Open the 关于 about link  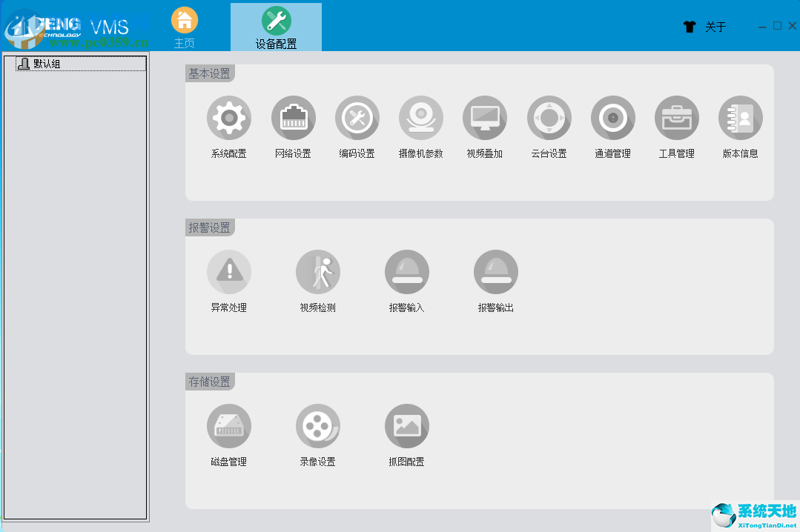(715, 27)
